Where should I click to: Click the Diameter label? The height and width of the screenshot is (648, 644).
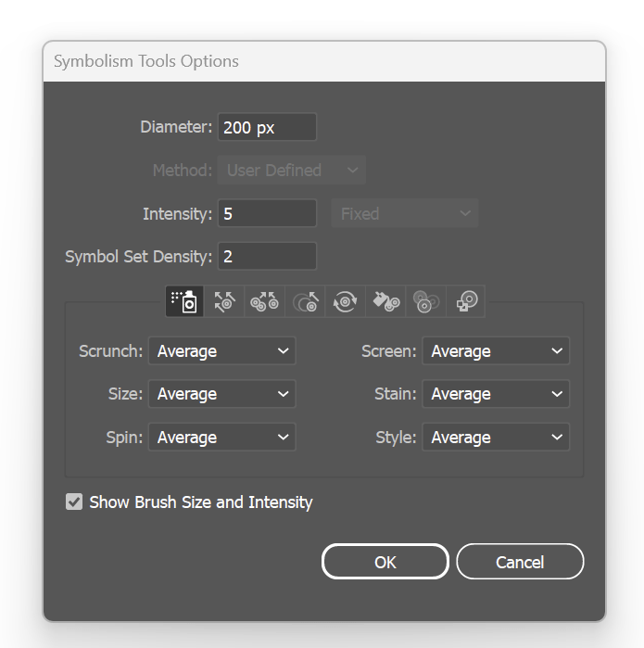pos(176,127)
